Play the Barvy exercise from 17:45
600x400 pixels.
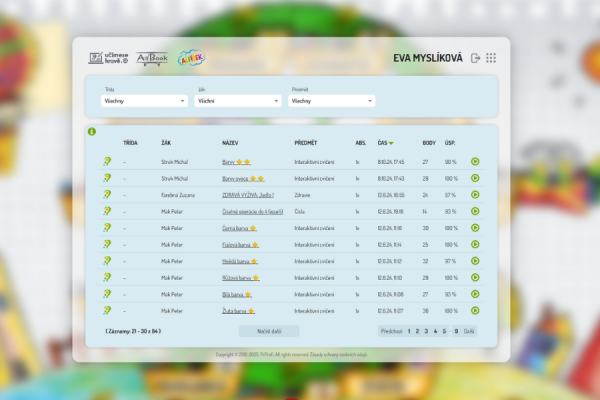click(x=475, y=162)
